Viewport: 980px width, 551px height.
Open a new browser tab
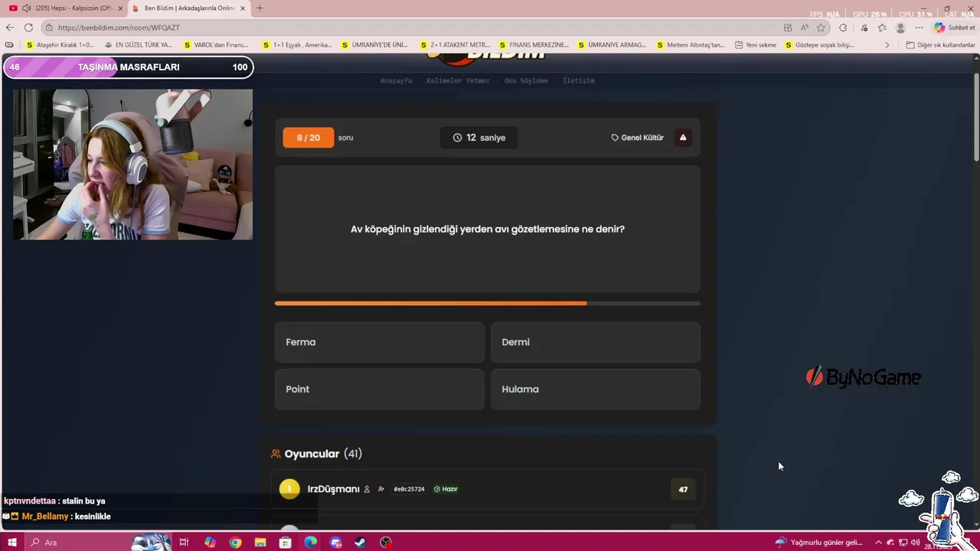tap(260, 8)
